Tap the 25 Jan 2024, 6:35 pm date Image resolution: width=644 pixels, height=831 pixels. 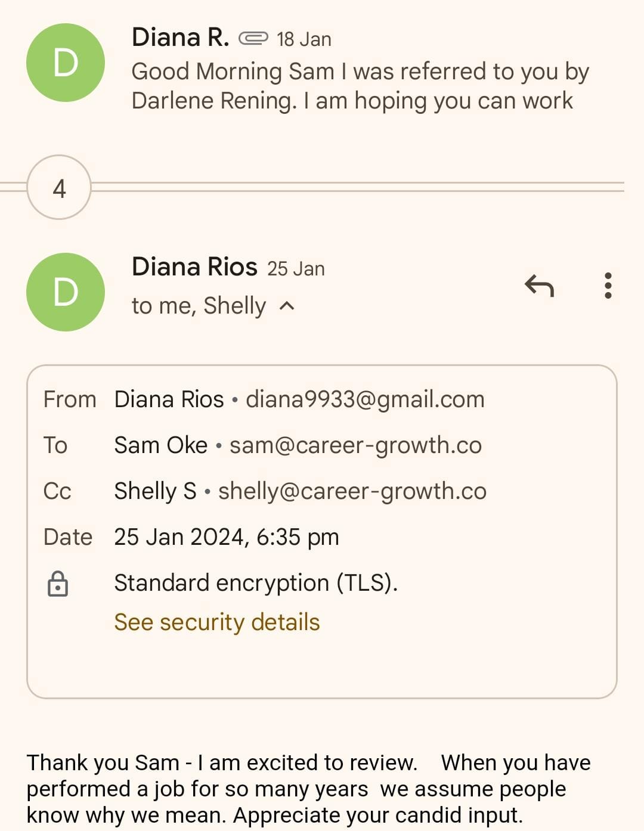(x=226, y=537)
